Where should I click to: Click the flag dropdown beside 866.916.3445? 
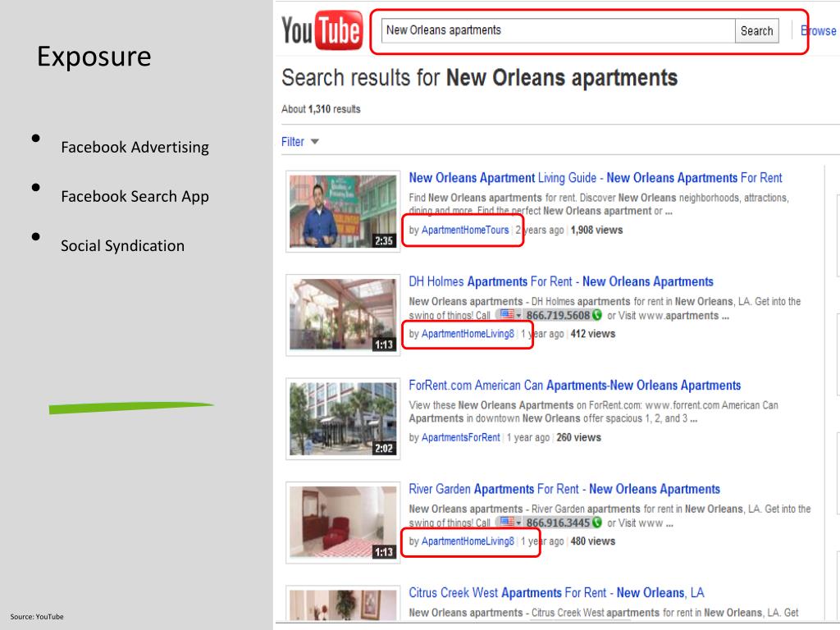(509, 522)
